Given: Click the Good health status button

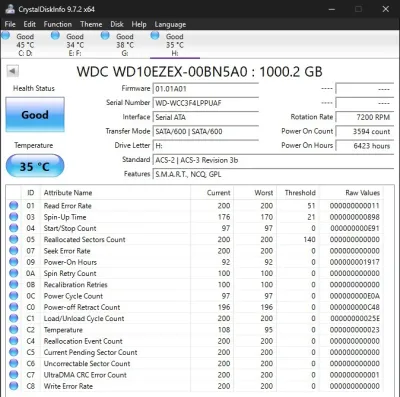Looking at the screenshot, I should click(35, 115).
